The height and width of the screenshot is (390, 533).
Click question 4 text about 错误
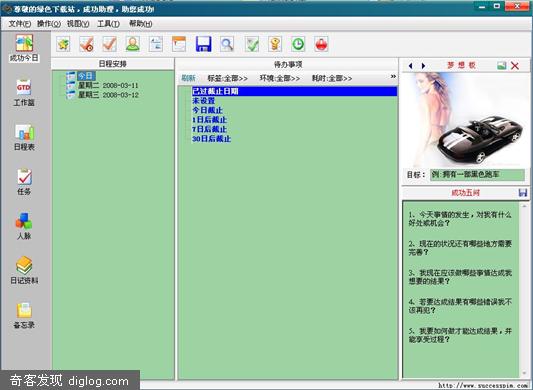click(x=460, y=306)
